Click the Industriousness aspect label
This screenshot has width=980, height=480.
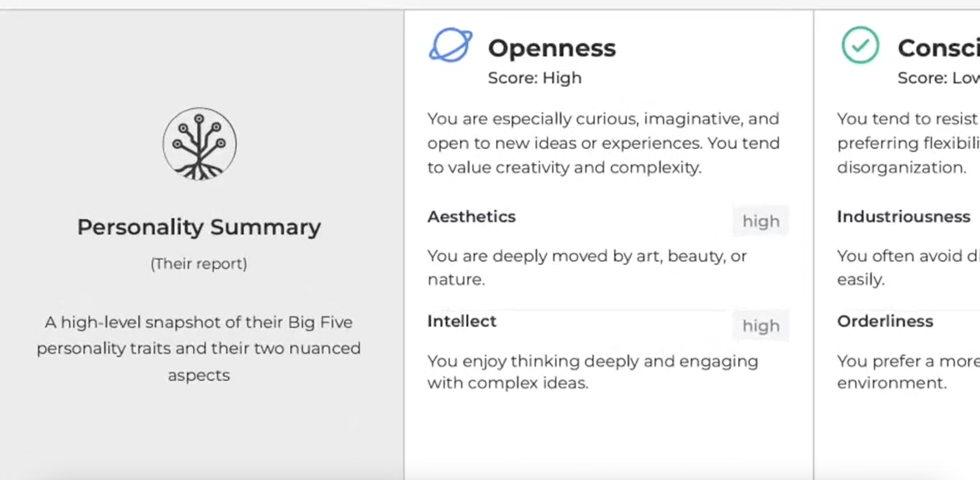[x=904, y=217]
